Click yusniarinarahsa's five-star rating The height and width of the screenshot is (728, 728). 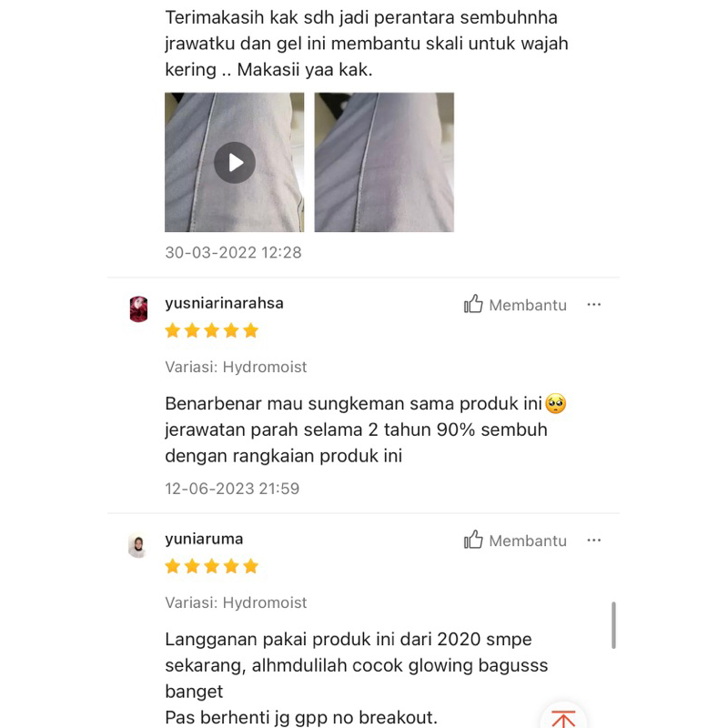[212, 330]
